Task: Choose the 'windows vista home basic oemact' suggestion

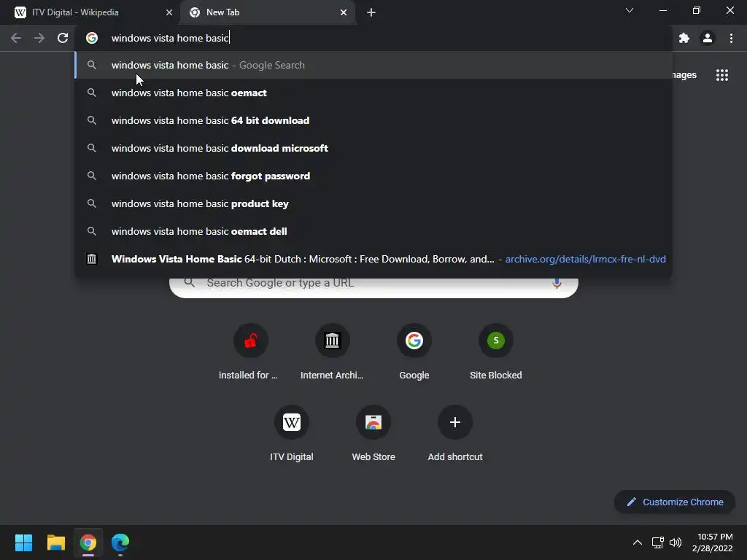Action: (373, 93)
